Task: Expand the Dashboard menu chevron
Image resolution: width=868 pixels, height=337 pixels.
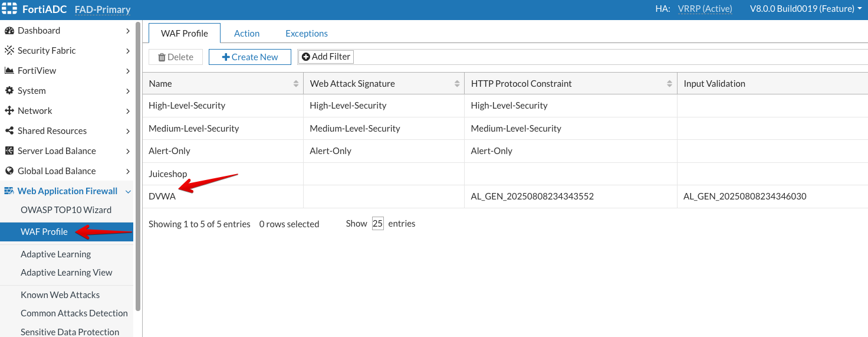Action: coord(128,31)
